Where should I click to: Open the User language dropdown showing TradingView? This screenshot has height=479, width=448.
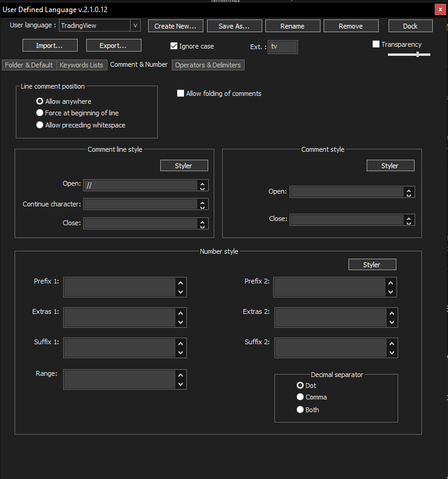(x=100, y=25)
